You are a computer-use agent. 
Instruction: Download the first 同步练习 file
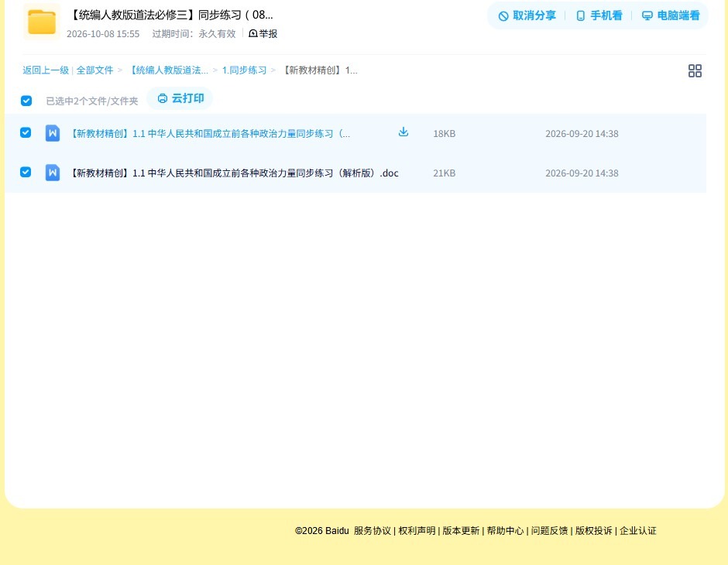tap(403, 132)
